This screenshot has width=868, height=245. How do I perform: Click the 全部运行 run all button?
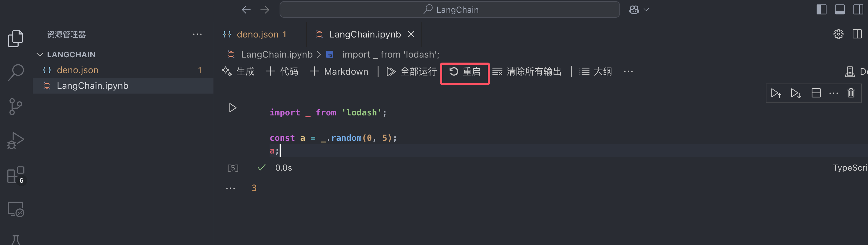[x=412, y=71]
